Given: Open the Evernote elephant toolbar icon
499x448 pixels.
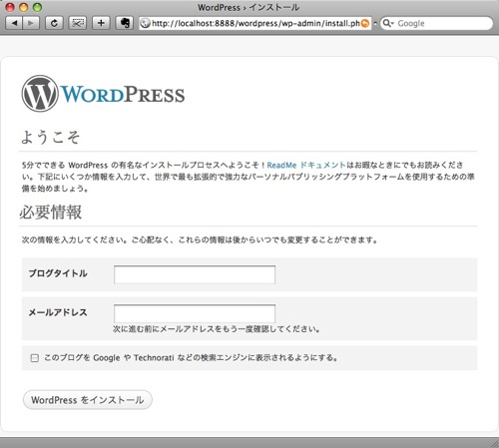Looking at the screenshot, I should [125, 23].
